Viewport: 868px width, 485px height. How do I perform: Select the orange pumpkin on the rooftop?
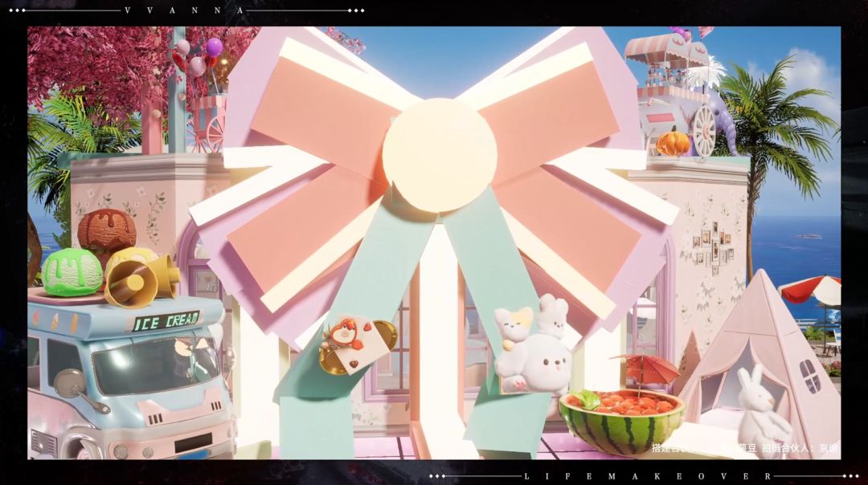[674, 142]
